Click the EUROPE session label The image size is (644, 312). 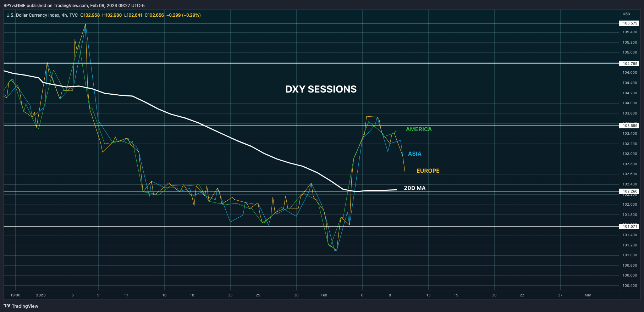(x=428, y=171)
